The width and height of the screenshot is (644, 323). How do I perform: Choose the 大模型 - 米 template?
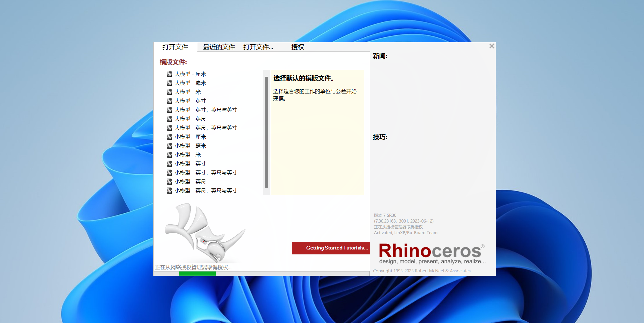(x=188, y=92)
